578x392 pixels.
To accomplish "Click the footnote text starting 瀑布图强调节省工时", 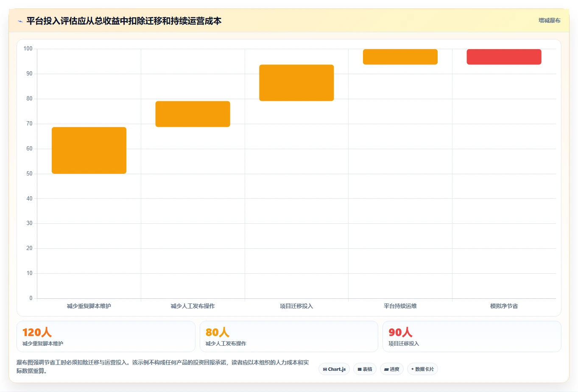I will click(x=163, y=367).
